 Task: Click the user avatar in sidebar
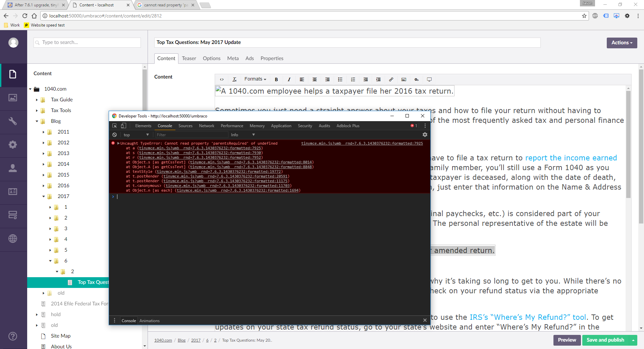click(x=13, y=43)
